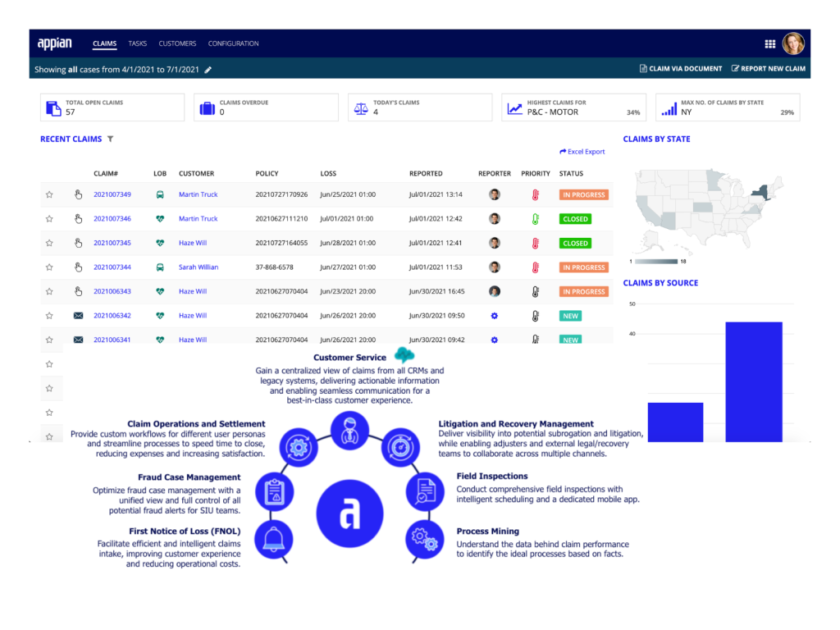The image size is (840, 630).
Task: Click the Max Claims by State bar icon
Action: tap(669, 109)
